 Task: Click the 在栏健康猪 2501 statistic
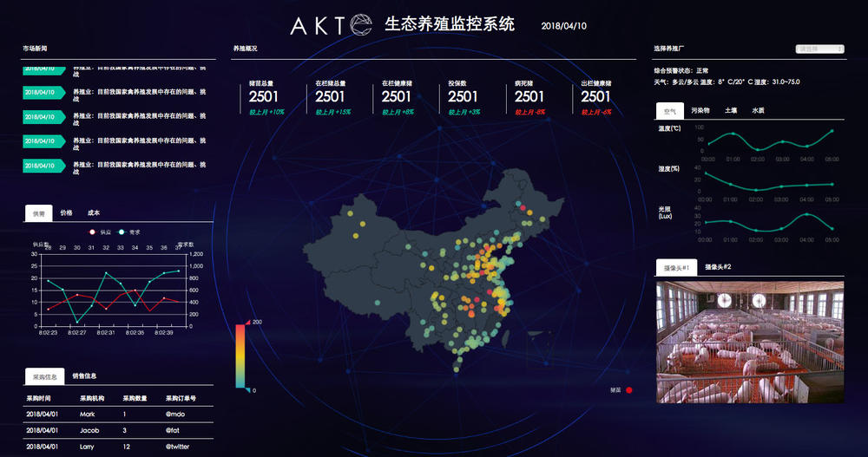[x=397, y=96]
